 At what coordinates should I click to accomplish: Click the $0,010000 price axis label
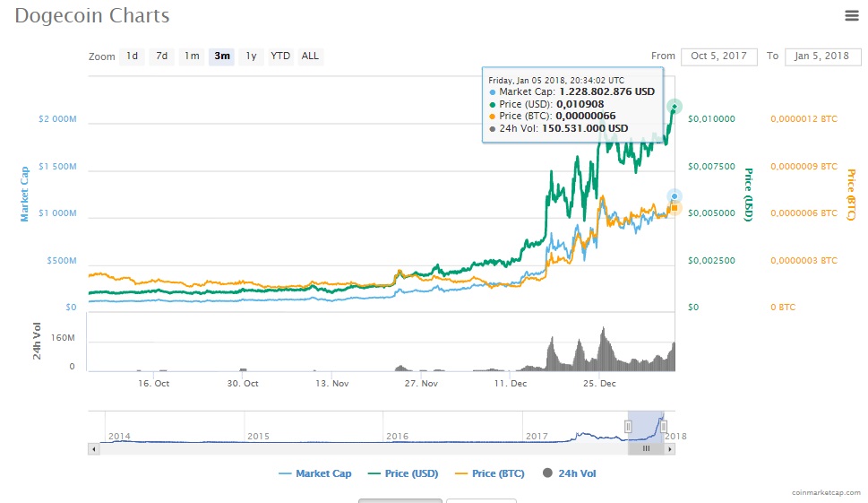(711, 119)
